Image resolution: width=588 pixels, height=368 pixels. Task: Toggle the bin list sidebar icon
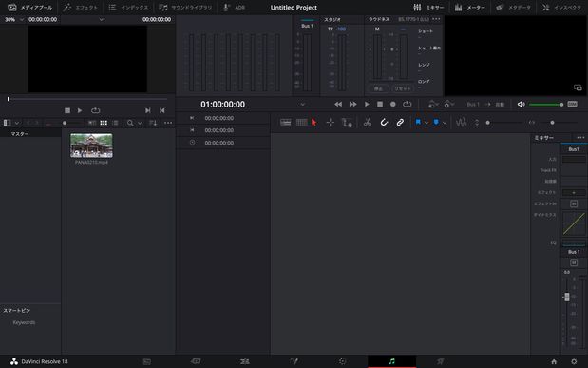7,123
